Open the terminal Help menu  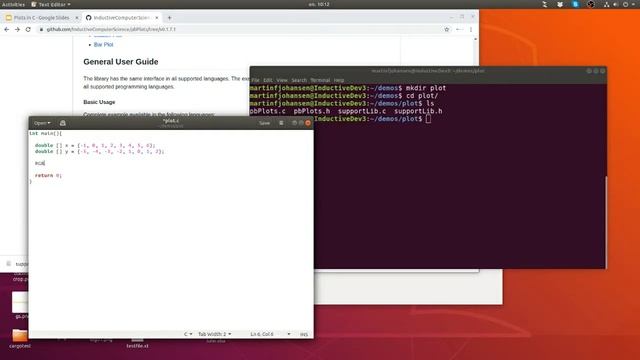point(339,80)
